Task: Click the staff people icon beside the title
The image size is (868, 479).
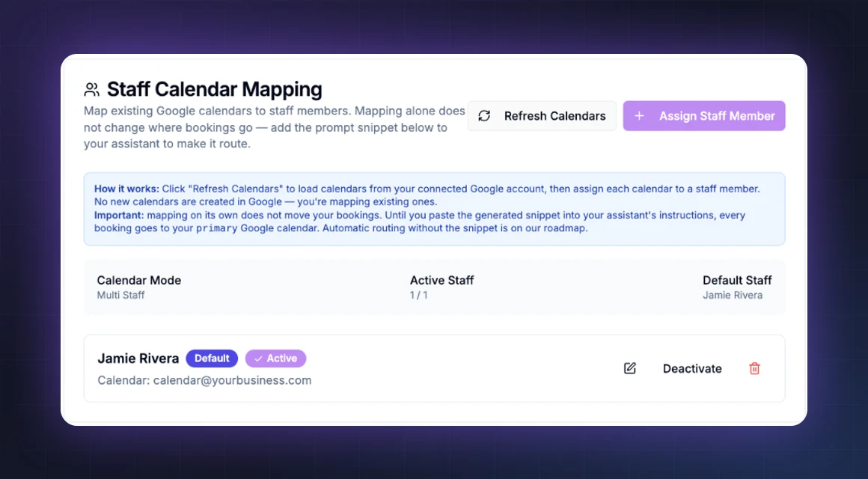Action: [x=91, y=89]
